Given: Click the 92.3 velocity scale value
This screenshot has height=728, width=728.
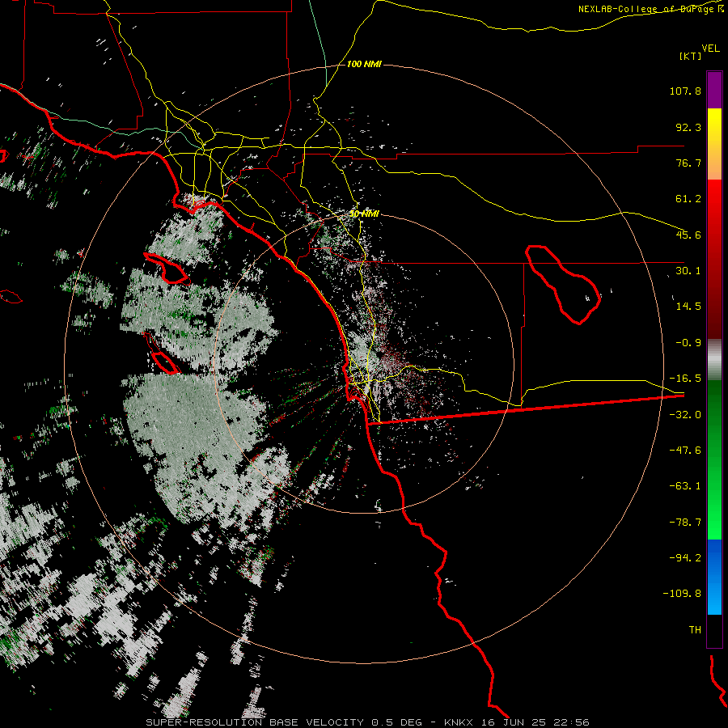Looking at the screenshot, I should point(688,127).
